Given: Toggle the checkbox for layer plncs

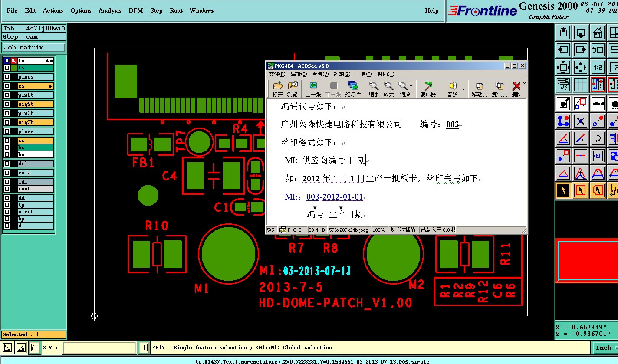Looking at the screenshot, I should click(7, 77).
